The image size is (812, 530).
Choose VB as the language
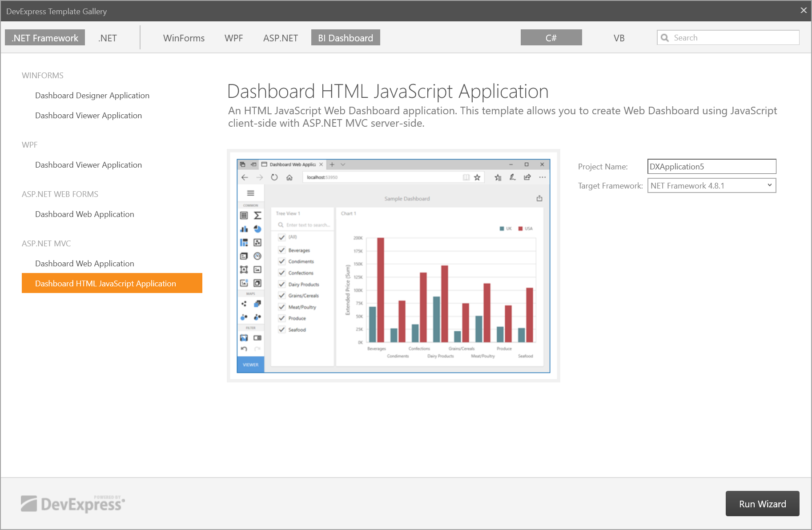619,38
